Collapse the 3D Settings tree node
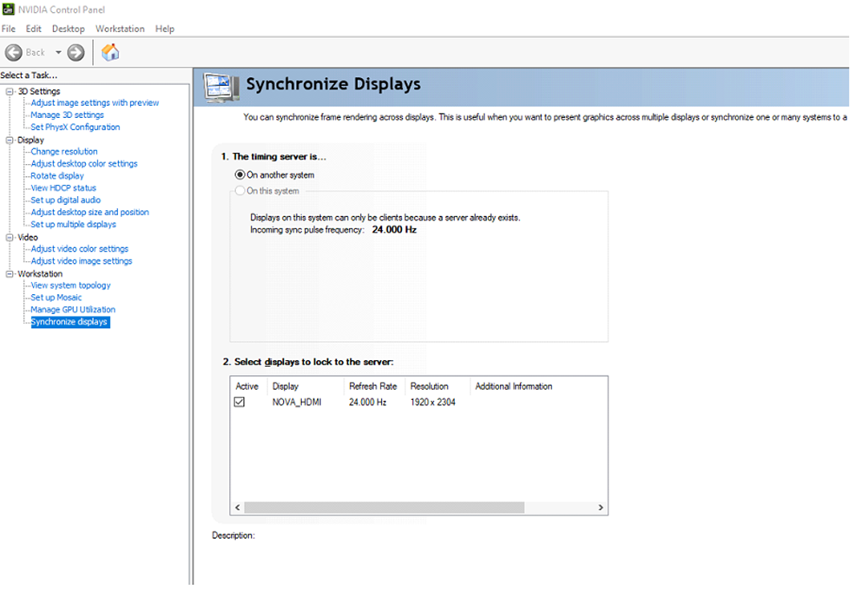 coord(10,91)
